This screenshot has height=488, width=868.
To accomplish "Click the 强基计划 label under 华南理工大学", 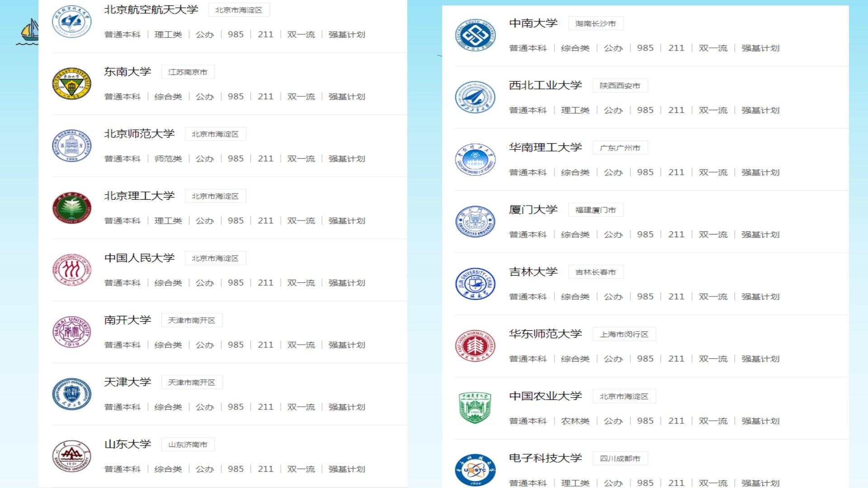I will (760, 173).
